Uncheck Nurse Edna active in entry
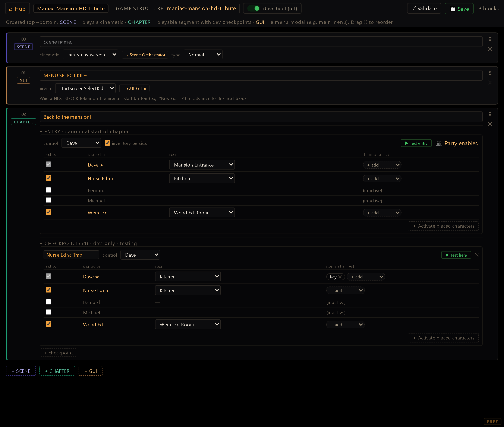 pyautogui.click(x=48, y=178)
